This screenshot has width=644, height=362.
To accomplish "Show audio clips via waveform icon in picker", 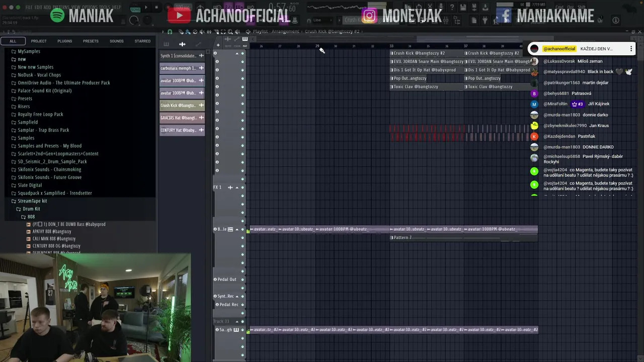I will pyautogui.click(x=182, y=44).
